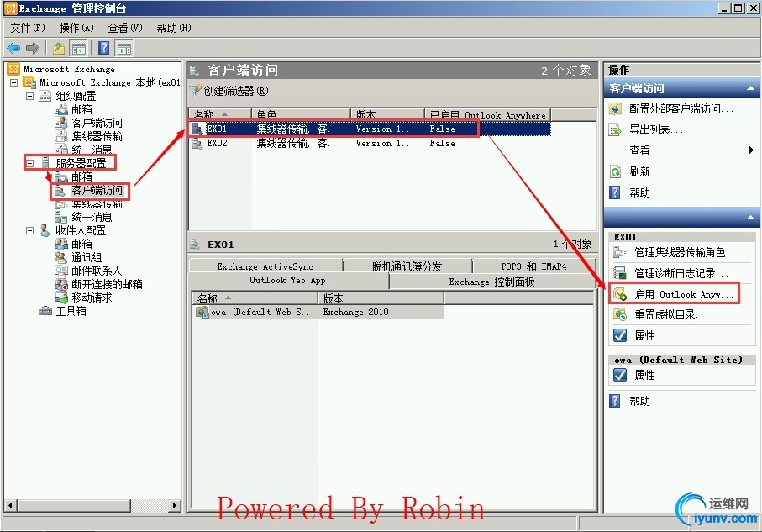Image resolution: width=762 pixels, height=532 pixels.
Task: Click the Toolbox (工具箱) icon
Action: (45, 311)
